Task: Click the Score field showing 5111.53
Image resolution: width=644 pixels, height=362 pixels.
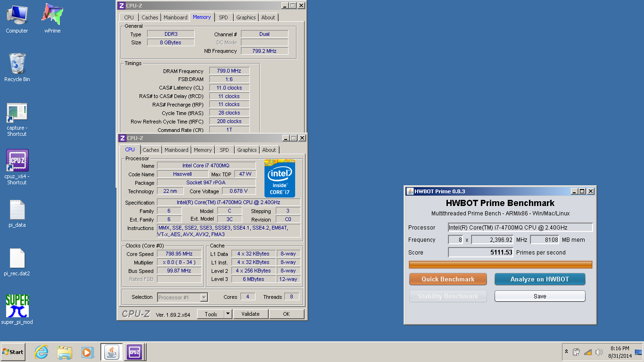Action: tap(481, 252)
